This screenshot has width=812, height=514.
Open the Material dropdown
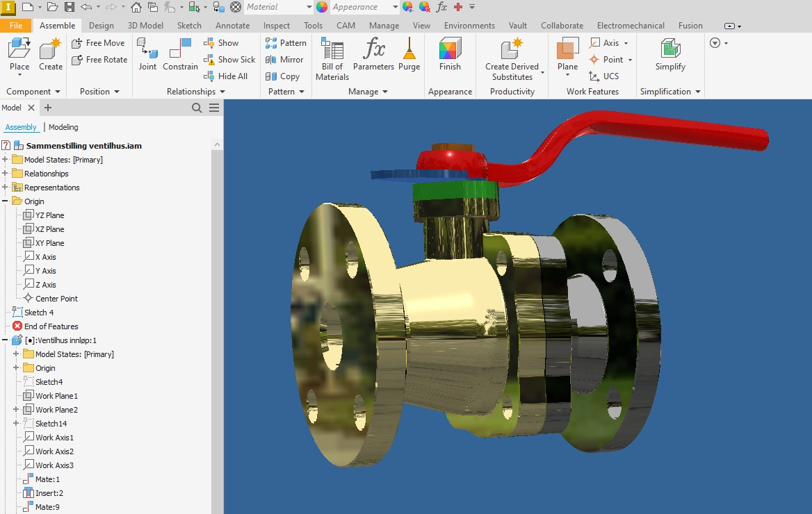coord(308,7)
